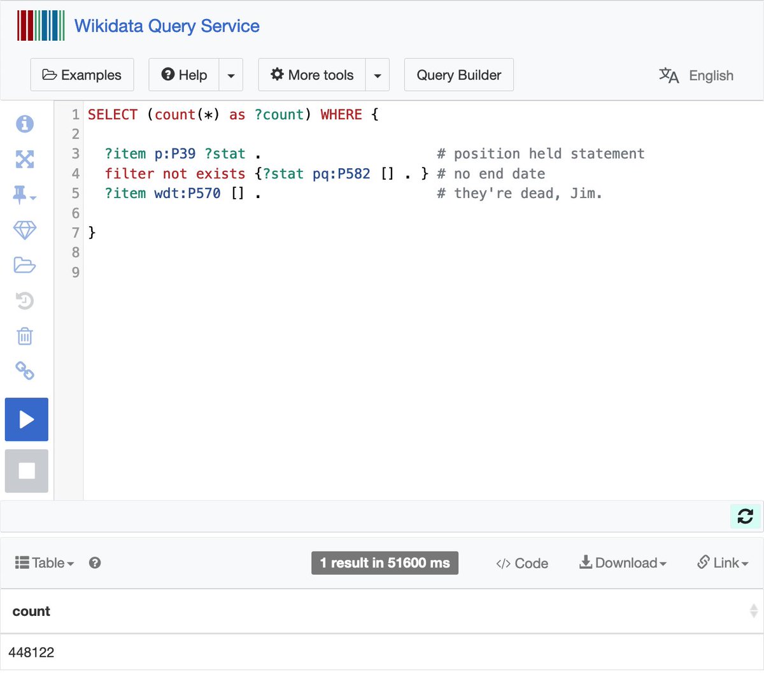The width and height of the screenshot is (764, 700).
Task: Click the comment '# they're dead, Jim.'
Action: 520,193
